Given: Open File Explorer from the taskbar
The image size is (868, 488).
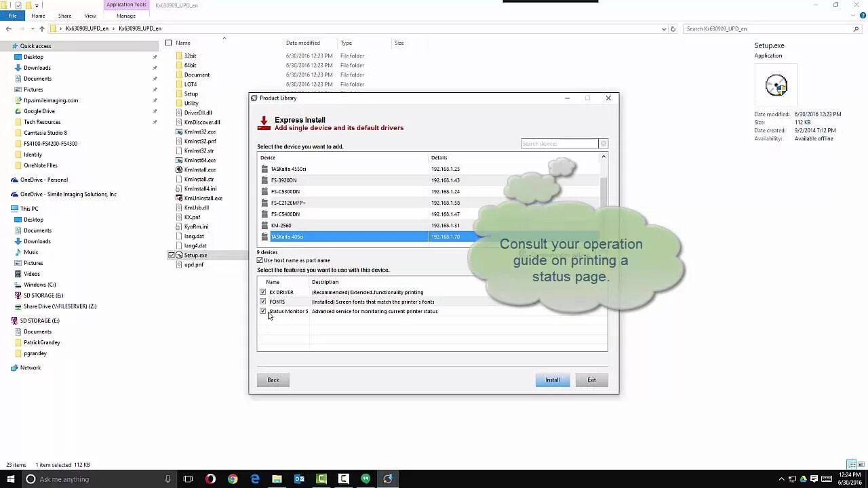Looking at the screenshot, I should coord(277,479).
